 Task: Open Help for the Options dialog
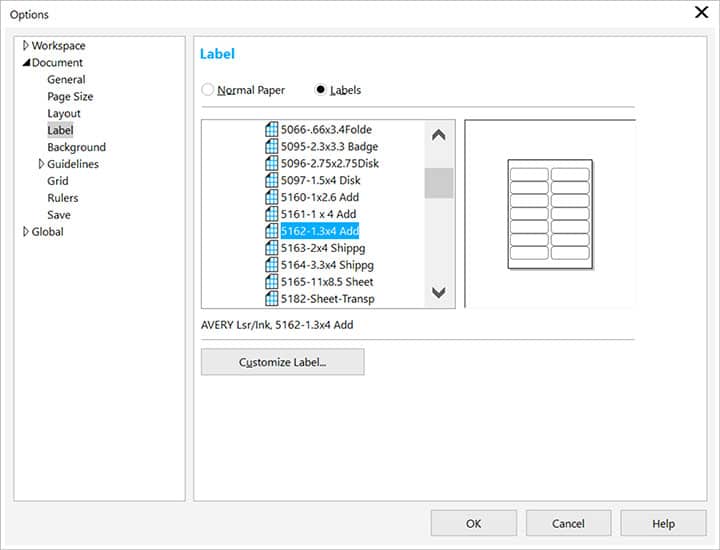click(664, 523)
